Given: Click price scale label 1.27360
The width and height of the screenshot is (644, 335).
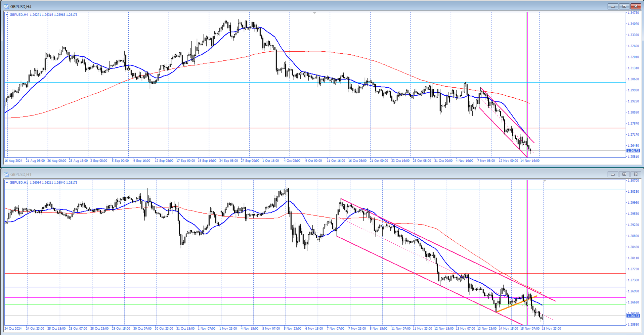Looking at the screenshot, I should coord(633,280).
